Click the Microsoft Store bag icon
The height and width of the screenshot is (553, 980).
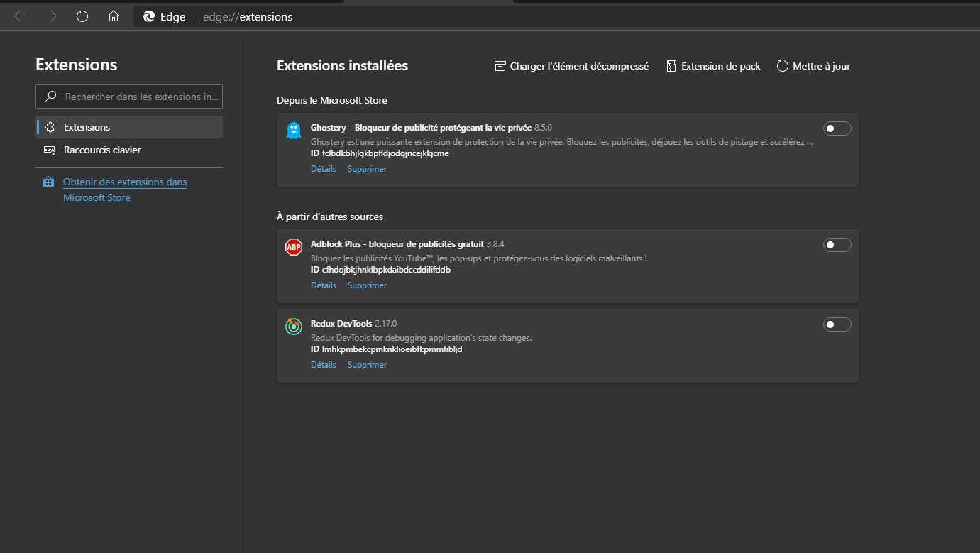[x=48, y=182]
